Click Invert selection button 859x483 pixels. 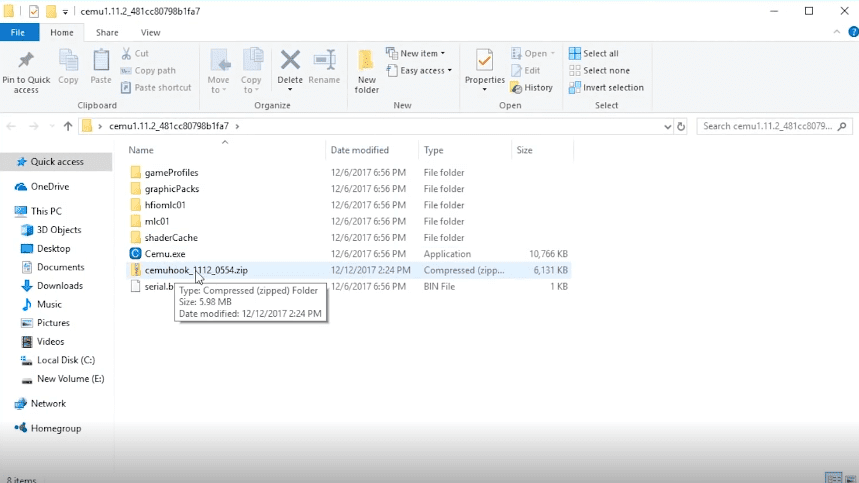click(606, 87)
